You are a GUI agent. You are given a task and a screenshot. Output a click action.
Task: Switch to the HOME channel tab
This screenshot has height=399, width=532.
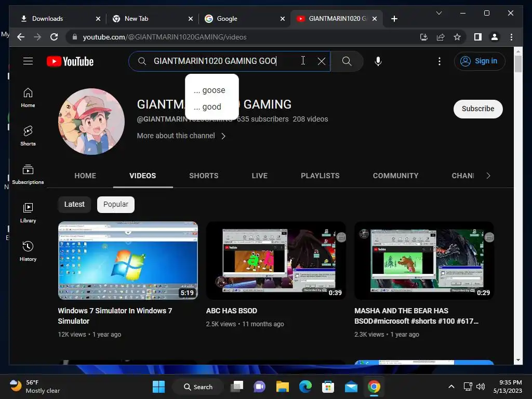tap(85, 176)
